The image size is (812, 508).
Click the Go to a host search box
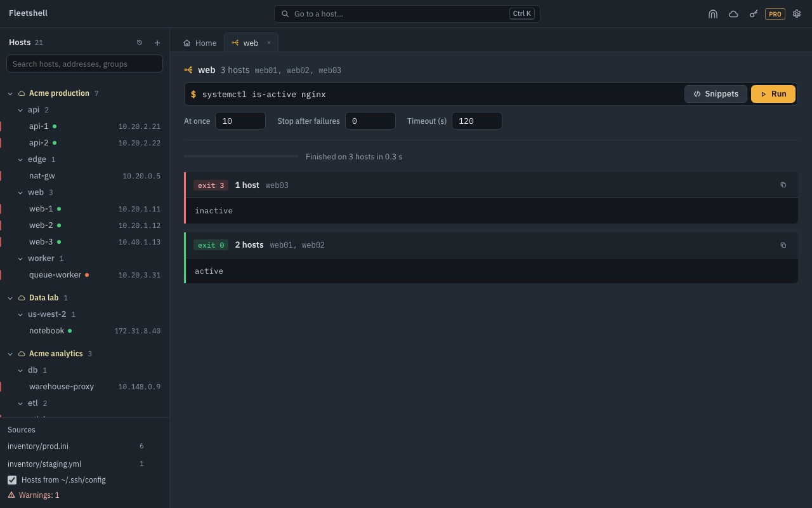[407, 14]
